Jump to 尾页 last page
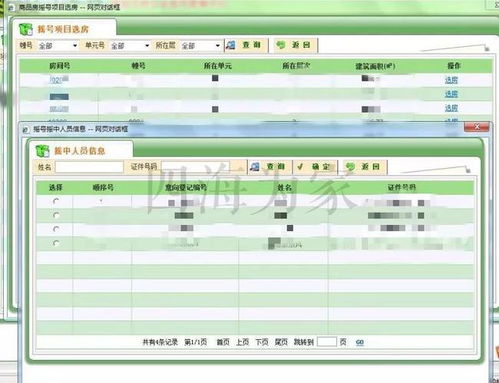The height and width of the screenshot is (383, 499). [281, 342]
